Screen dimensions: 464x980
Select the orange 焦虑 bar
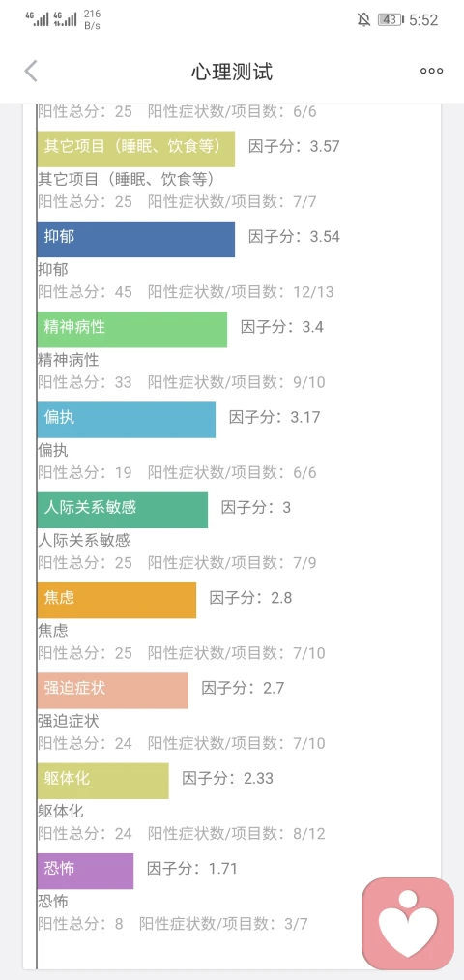[117, 600]
